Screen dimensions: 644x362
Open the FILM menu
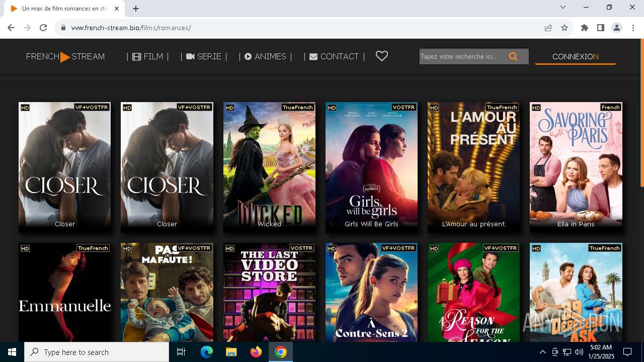(x=148, y=56)
